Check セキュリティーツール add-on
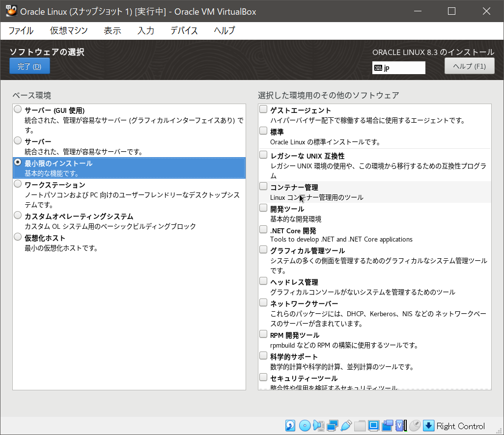Screen dimensions: 504x435 [263, 377]
